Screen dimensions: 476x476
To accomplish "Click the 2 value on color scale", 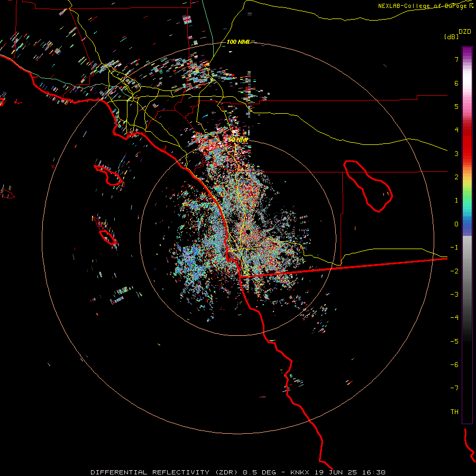I will point(456,177).
